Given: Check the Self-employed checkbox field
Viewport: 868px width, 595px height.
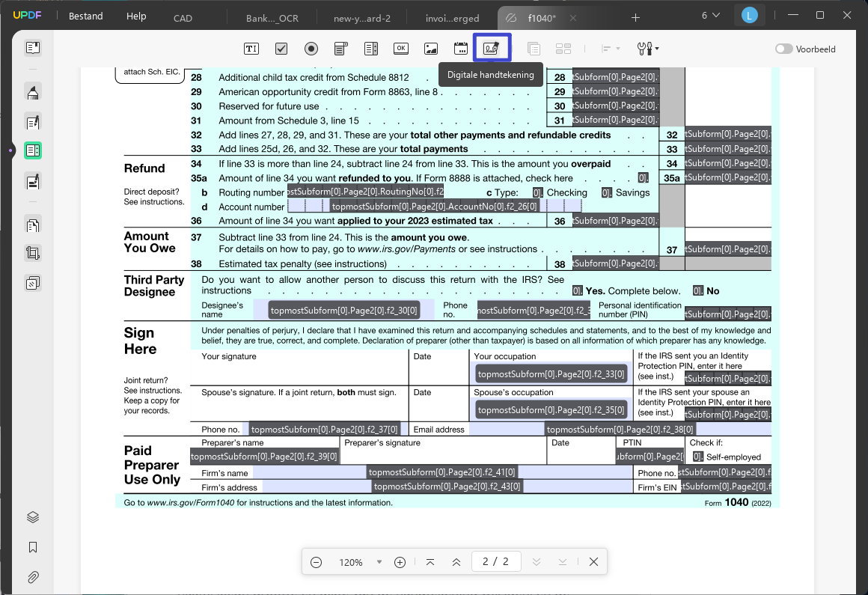Looking at the screenshot, I should point(698,457).
